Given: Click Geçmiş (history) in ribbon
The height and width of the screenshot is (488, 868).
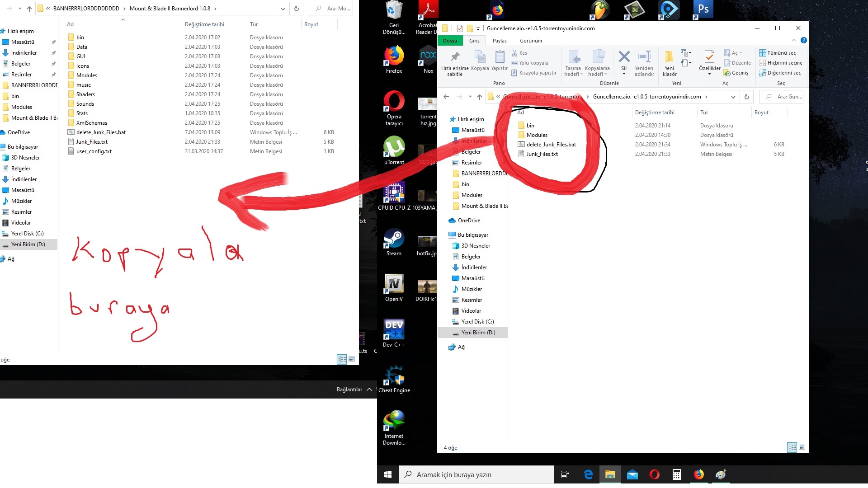Looking at the screenshot, I should point(736,73).
